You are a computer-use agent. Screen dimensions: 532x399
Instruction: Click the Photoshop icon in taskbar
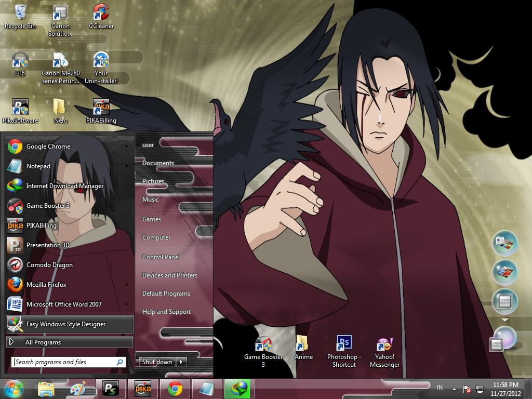(x=110, y=388)
